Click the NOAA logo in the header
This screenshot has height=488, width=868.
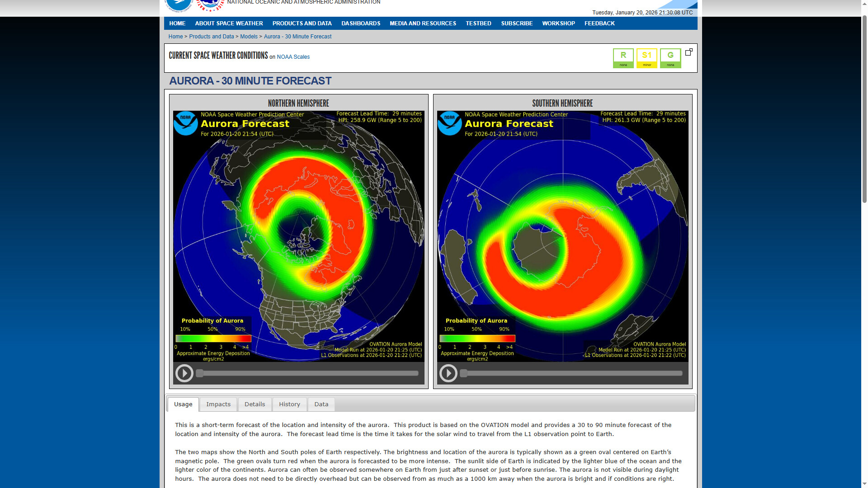pos(179,5)
